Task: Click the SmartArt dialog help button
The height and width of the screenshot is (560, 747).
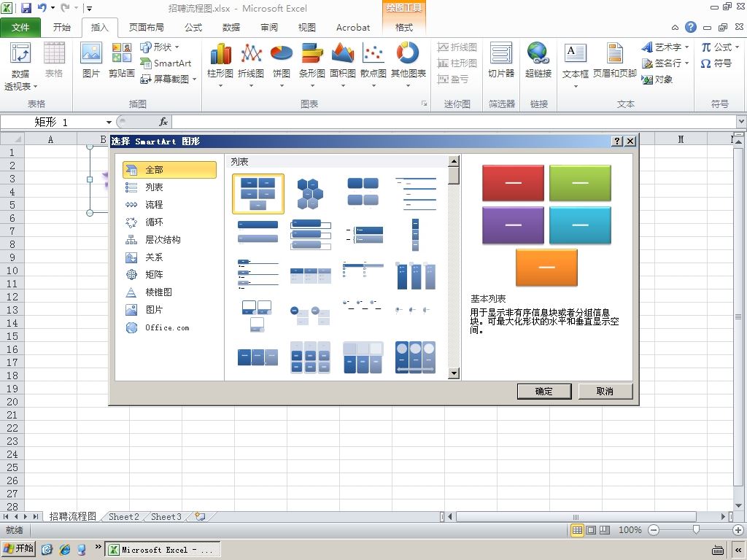Action: pyautogui.click(x=617, y=141)
